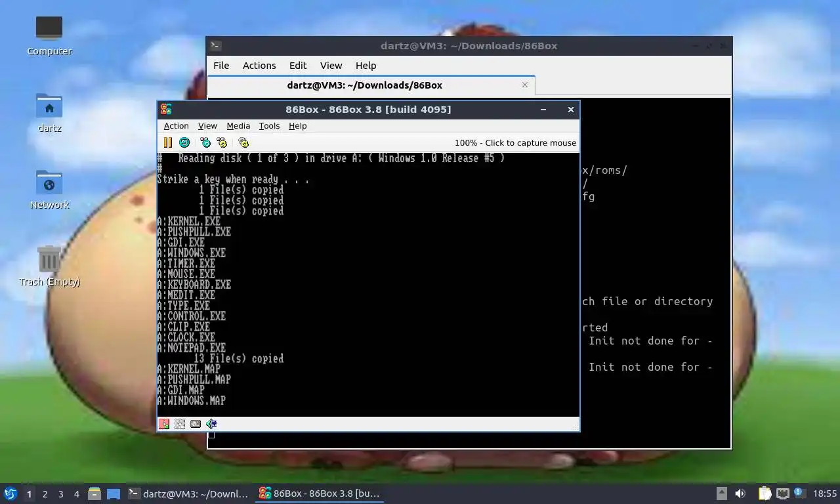The width and height of the screenshot is (840, 504).
Task: Open 86Box settings gear icon
Action: 243,142
